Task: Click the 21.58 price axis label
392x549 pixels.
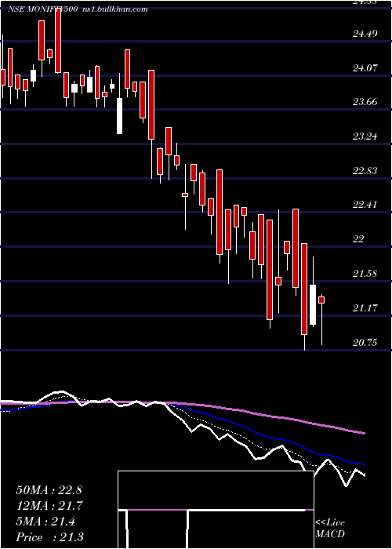Action: tap(365, 273)
